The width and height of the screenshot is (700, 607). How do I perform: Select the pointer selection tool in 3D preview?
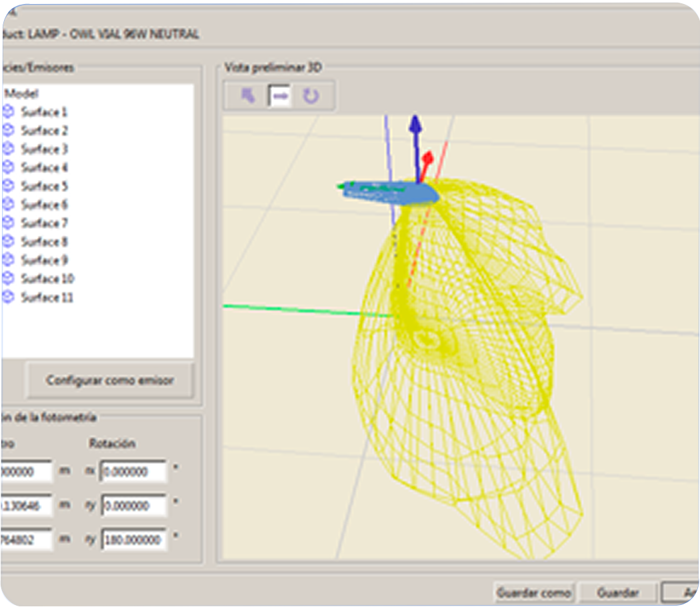coord(248,96)
